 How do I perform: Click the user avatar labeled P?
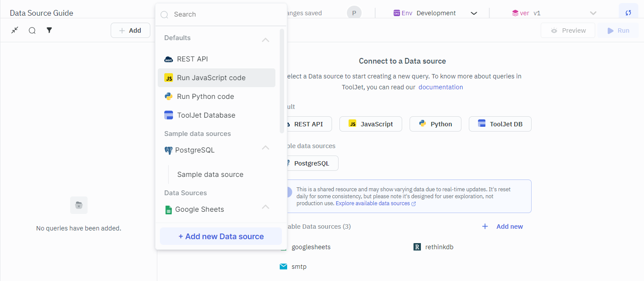coord(354,13)
